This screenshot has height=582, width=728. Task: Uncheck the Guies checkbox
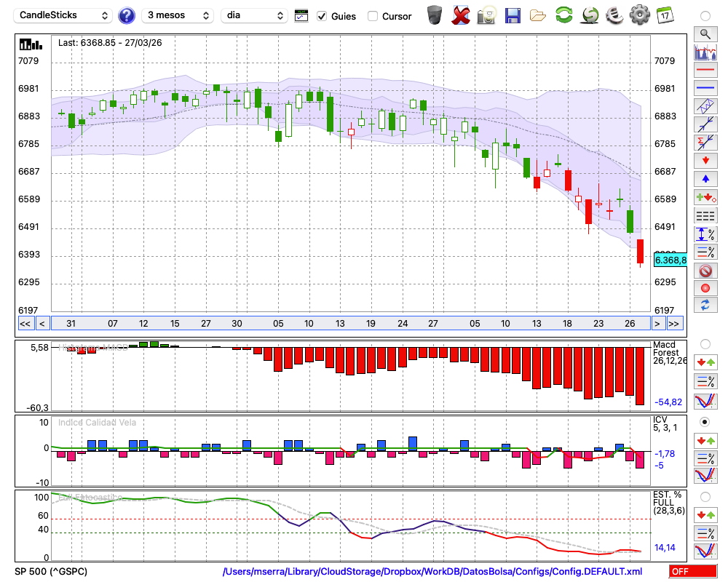(x=323, y=16)
